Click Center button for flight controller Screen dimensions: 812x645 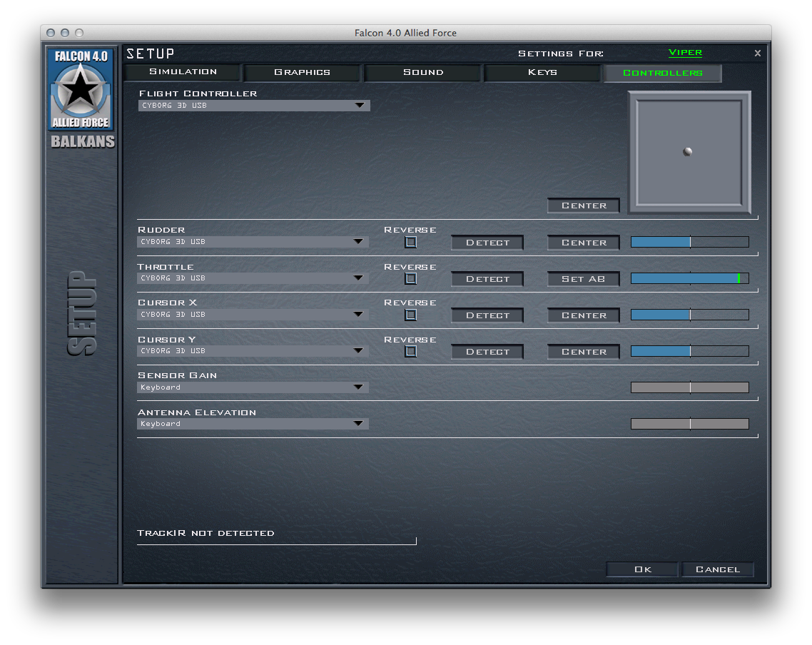(x=584, y=205)
